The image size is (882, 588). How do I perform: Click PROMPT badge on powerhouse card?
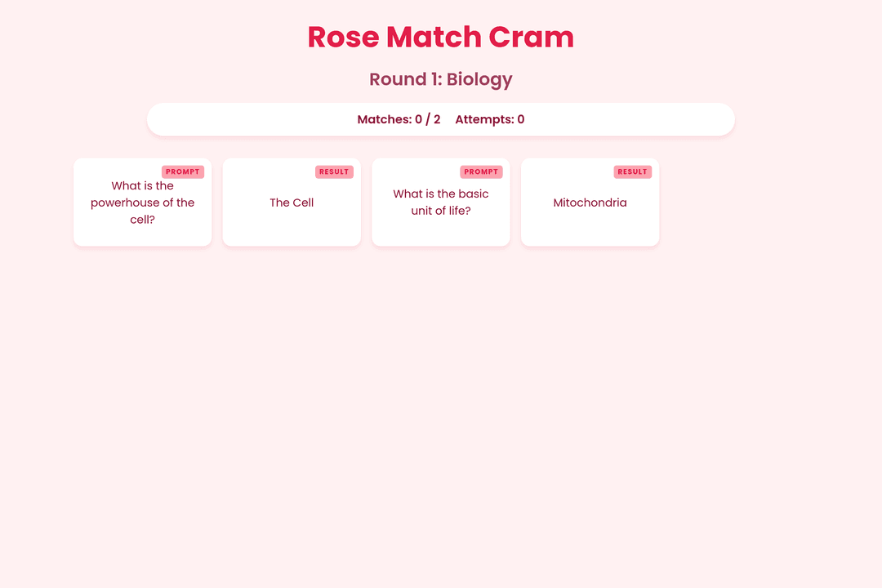pyautogui.click(x=183, y=171)
